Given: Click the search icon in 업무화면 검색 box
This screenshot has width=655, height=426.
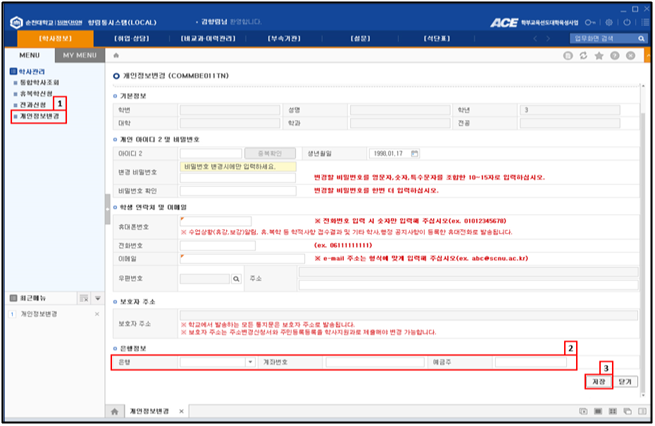Looking at the screenshot, I should click(x=639, y=37).
